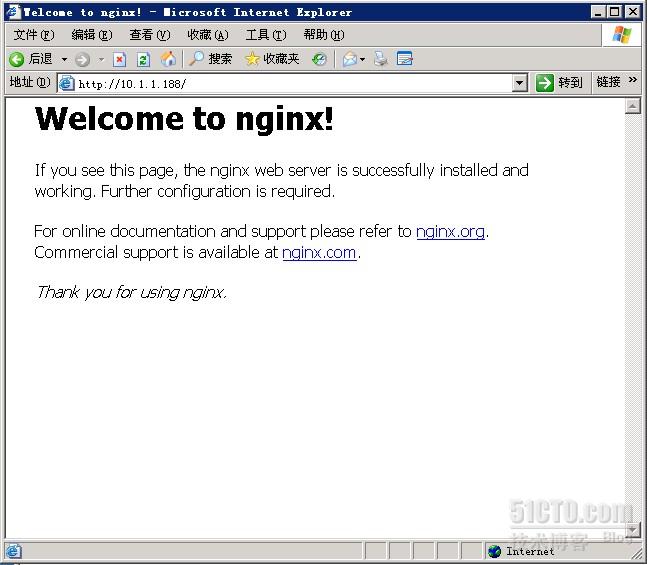
Task: Click the Internet zone globe icon
Action: pyautogui.click(x=494, y=551)
